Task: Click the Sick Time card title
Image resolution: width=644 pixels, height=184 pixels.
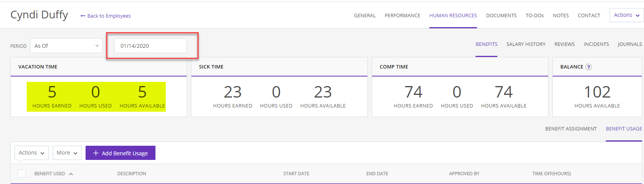Action: 211,67
